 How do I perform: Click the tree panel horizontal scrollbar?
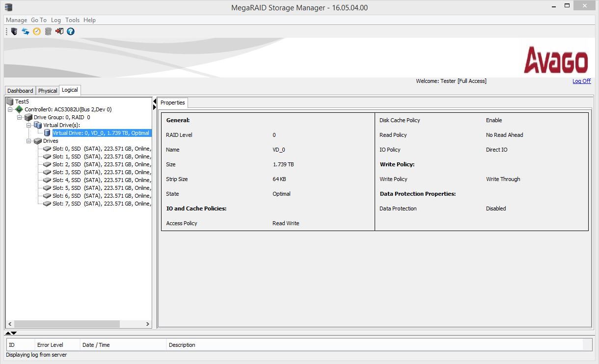coord(79,324)
